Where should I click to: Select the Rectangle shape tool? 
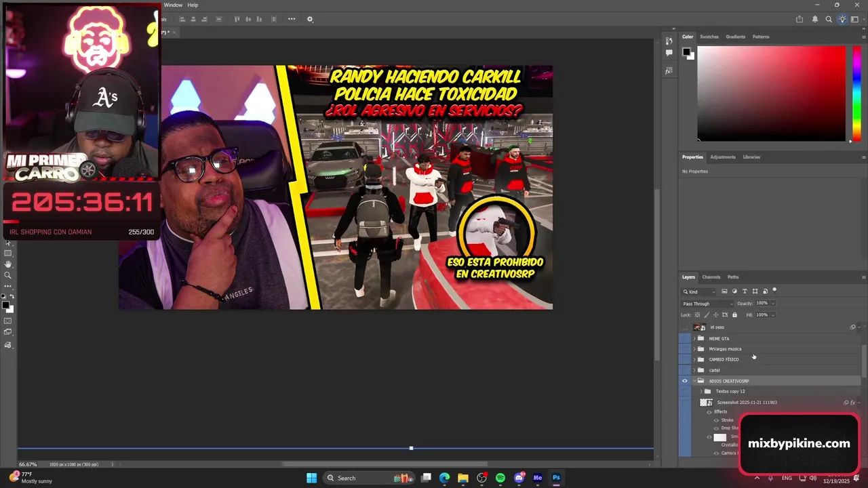pos(8,253)
